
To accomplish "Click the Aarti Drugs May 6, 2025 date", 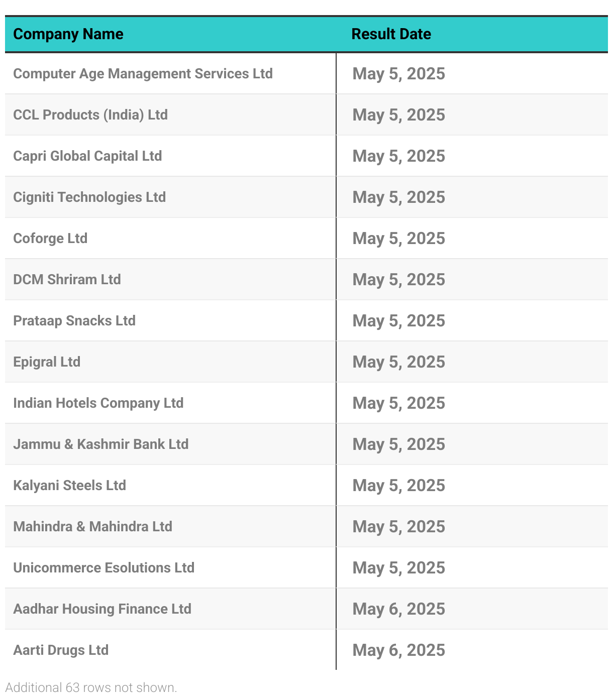I will (399, 650).
